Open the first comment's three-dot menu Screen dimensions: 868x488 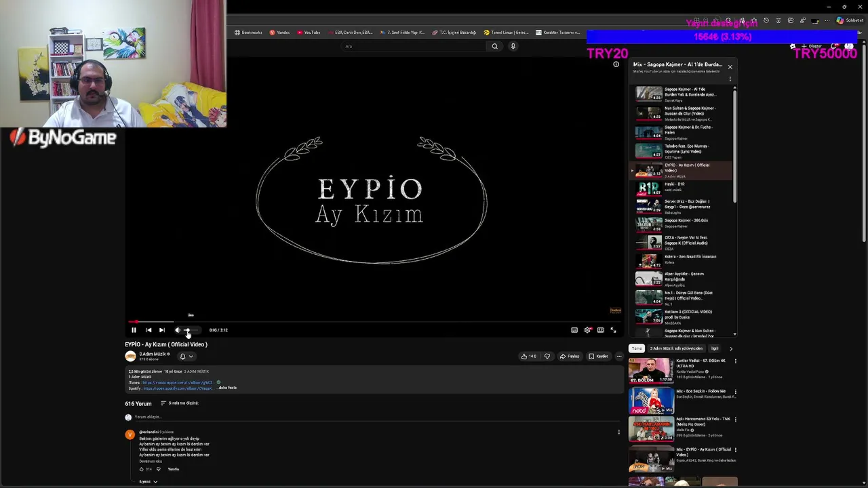click(x=618, y=432)
